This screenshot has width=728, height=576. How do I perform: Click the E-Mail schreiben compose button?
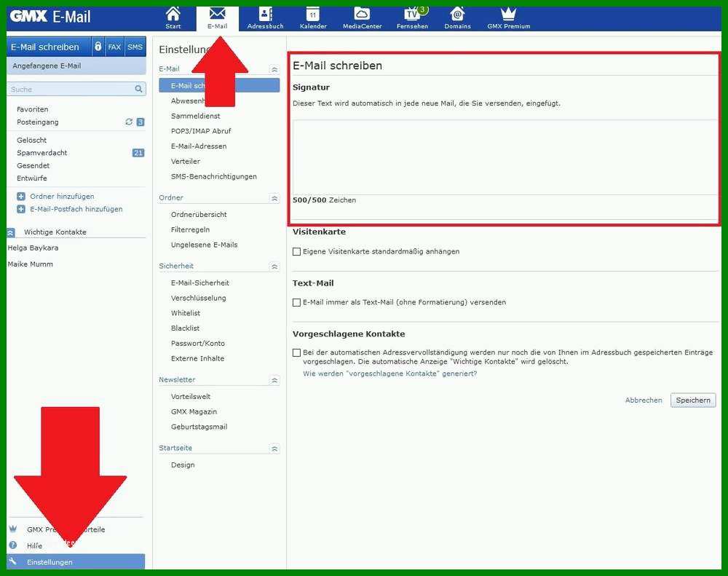coord(50,47)
